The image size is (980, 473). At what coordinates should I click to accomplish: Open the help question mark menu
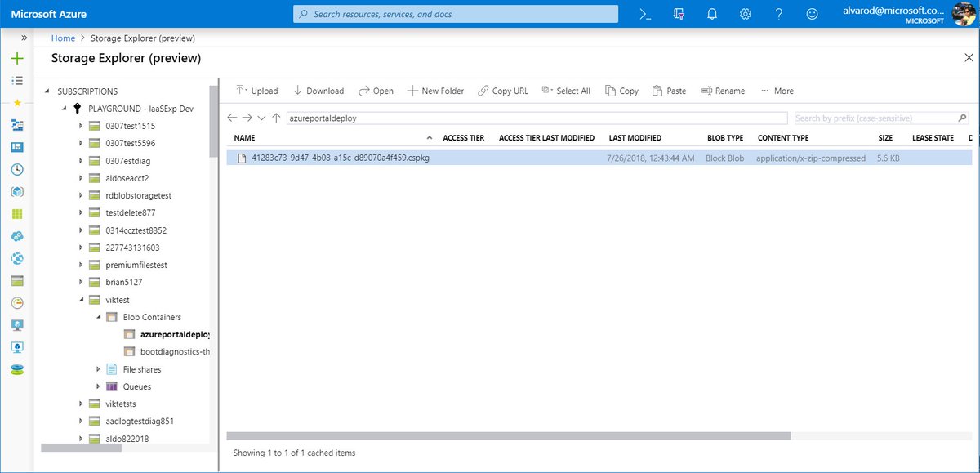(x=779, y=14)
